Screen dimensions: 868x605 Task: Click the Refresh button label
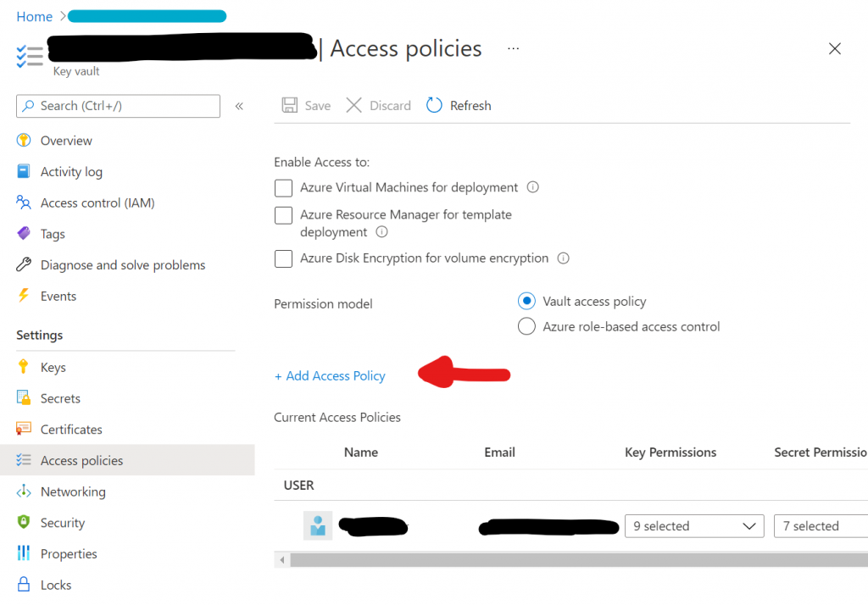[470, 106]
